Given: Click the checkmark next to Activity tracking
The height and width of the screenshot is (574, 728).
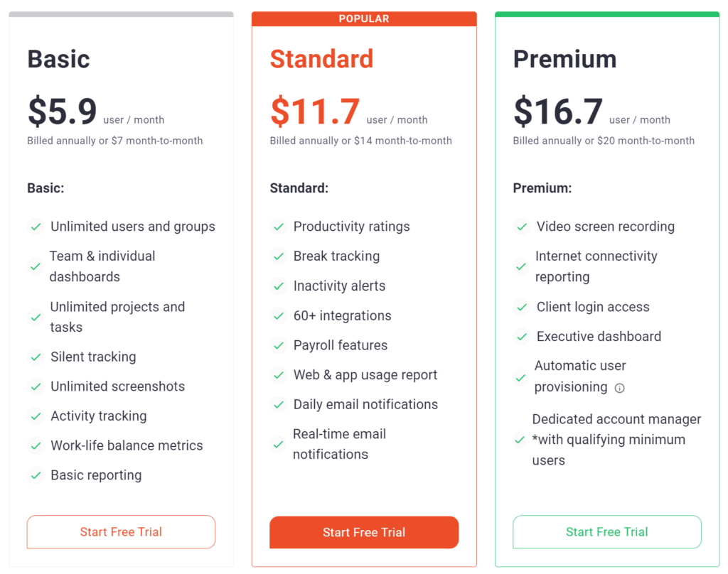Looking at the screenshot, I should [x=36, y=416].
